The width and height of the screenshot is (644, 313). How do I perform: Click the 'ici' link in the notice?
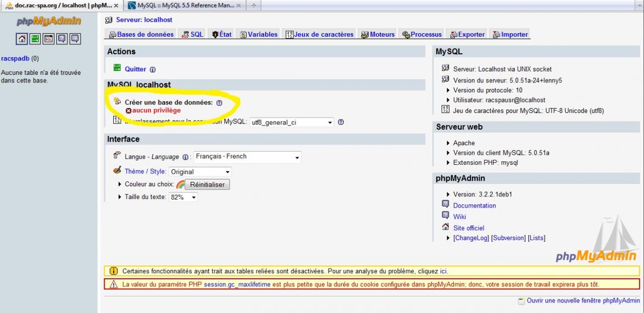point(443,271)
